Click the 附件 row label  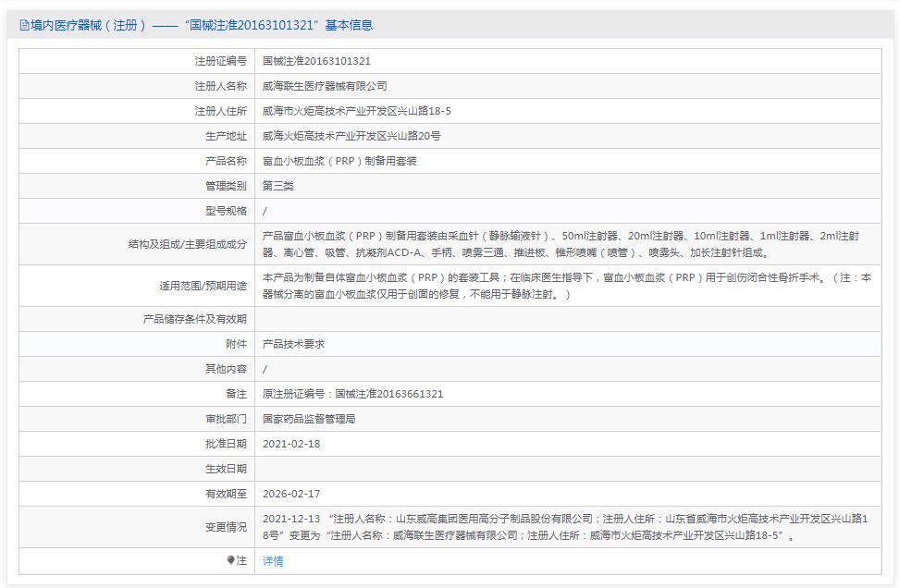pyautogui.click(x=236, y=345)
